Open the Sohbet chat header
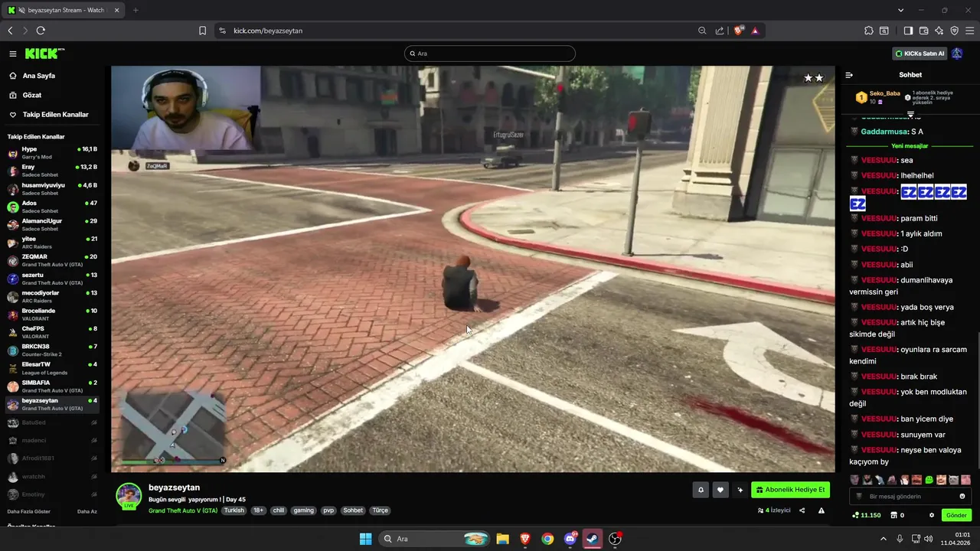 coord(910,75)
